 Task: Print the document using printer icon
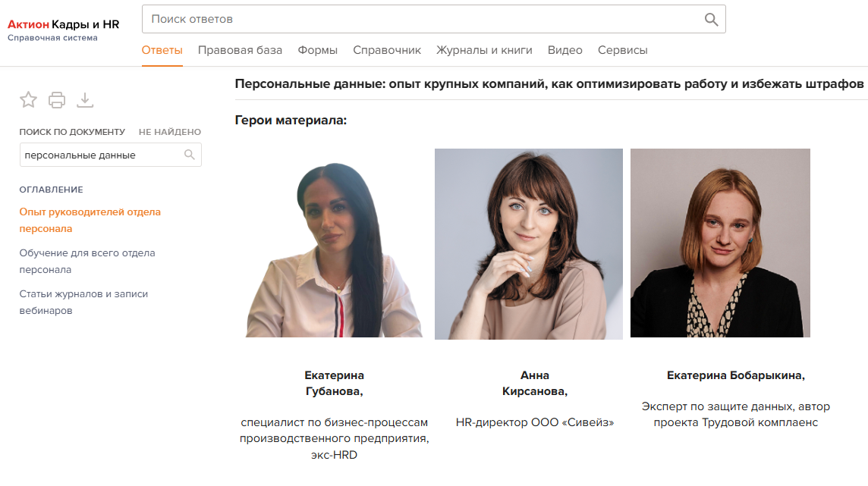click(56, 100)
